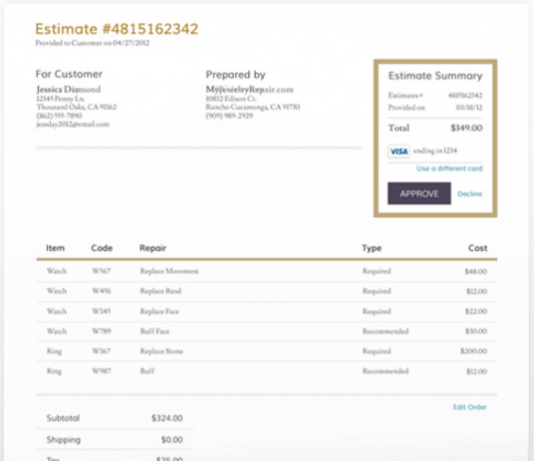The width and height of the screenshot is (534, 463).
Task: Open the Edit Order link
Action: coord(469,407)
